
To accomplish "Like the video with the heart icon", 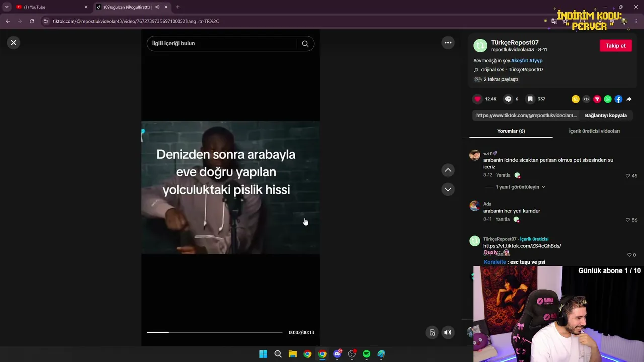I will [x=478, y=99].
